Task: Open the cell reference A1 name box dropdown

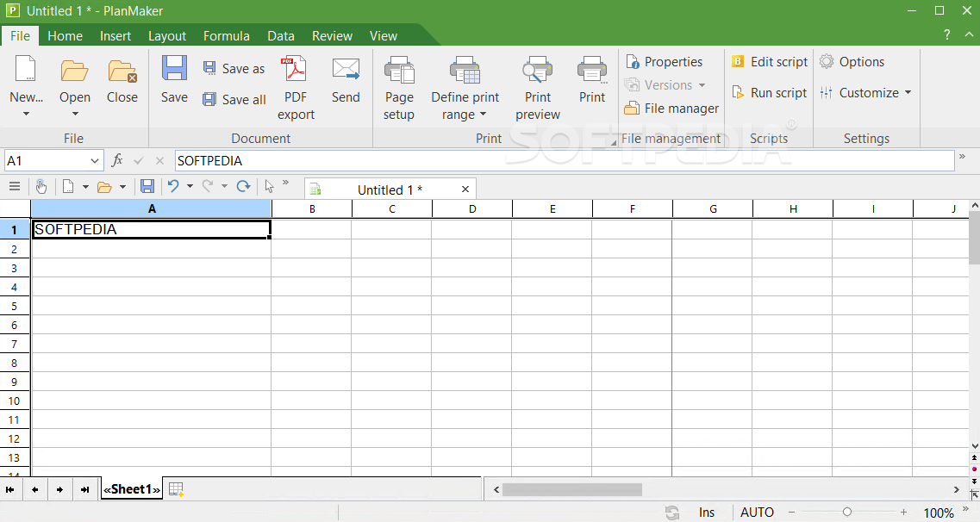Action: (94, 161)
